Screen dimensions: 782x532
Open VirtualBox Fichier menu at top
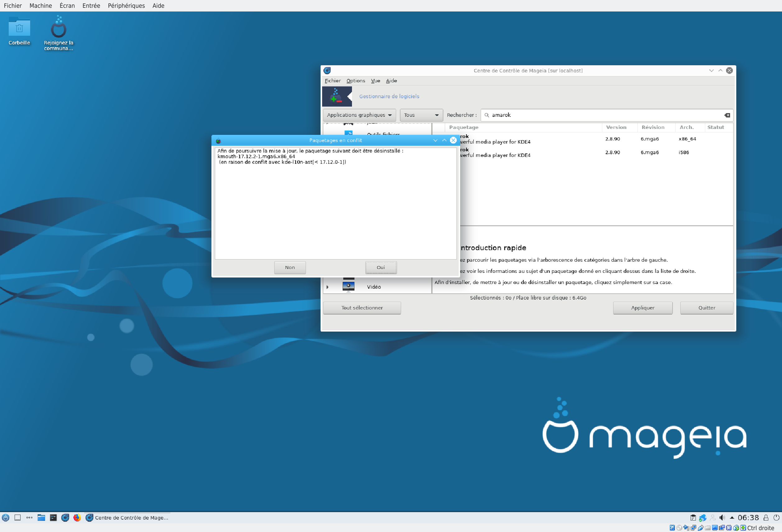click(x=13, y=6)
